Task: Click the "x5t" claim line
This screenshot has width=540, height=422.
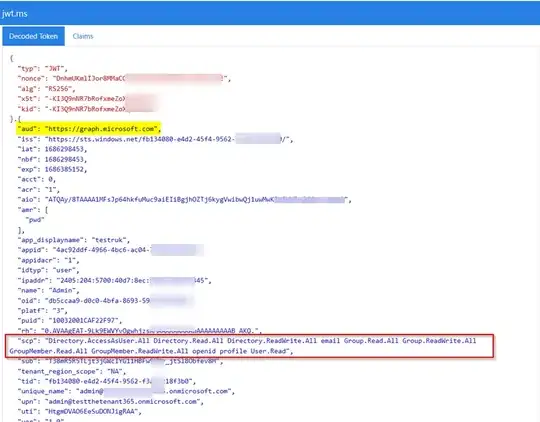Action: pyautogui.click(x=88, y=99)
